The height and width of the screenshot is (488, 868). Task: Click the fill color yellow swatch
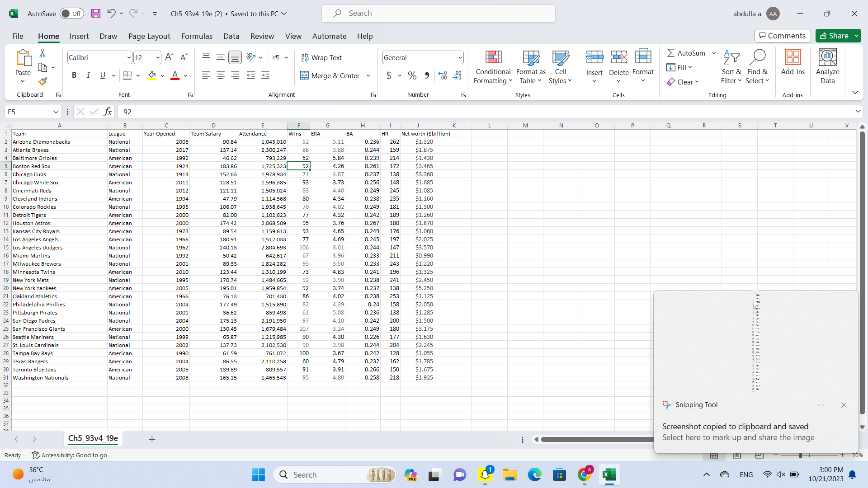click(x=152, y=75)
